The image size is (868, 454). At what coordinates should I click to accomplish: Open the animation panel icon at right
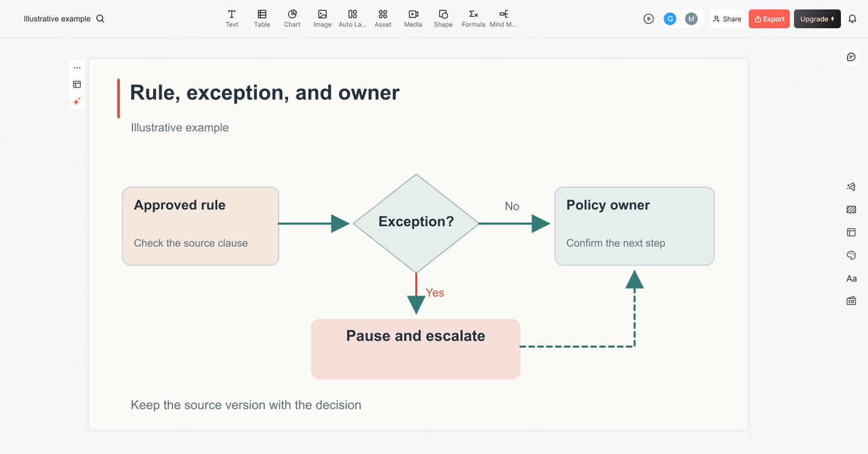[x=851, y=187]
